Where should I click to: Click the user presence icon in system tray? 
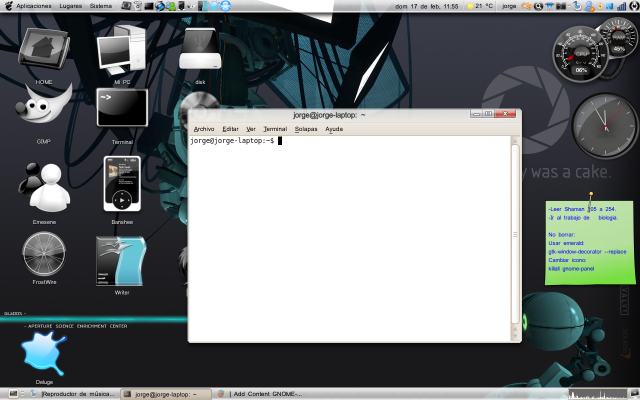coord(589,6)
